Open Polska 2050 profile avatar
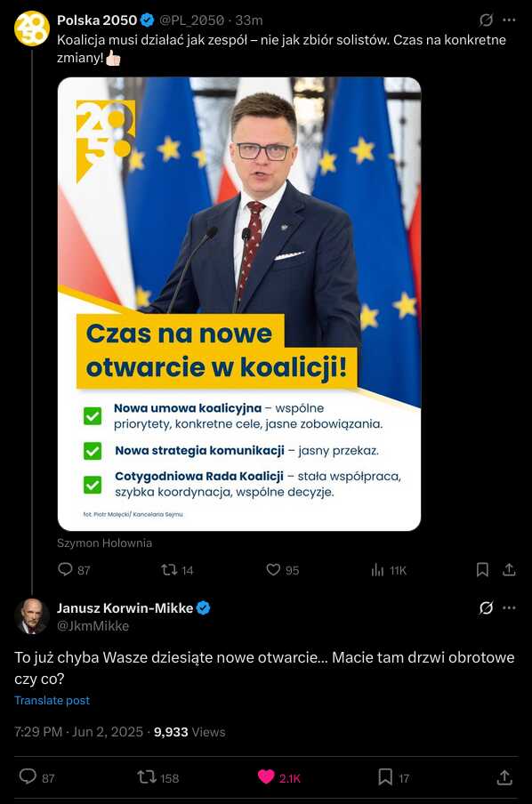 32,28
